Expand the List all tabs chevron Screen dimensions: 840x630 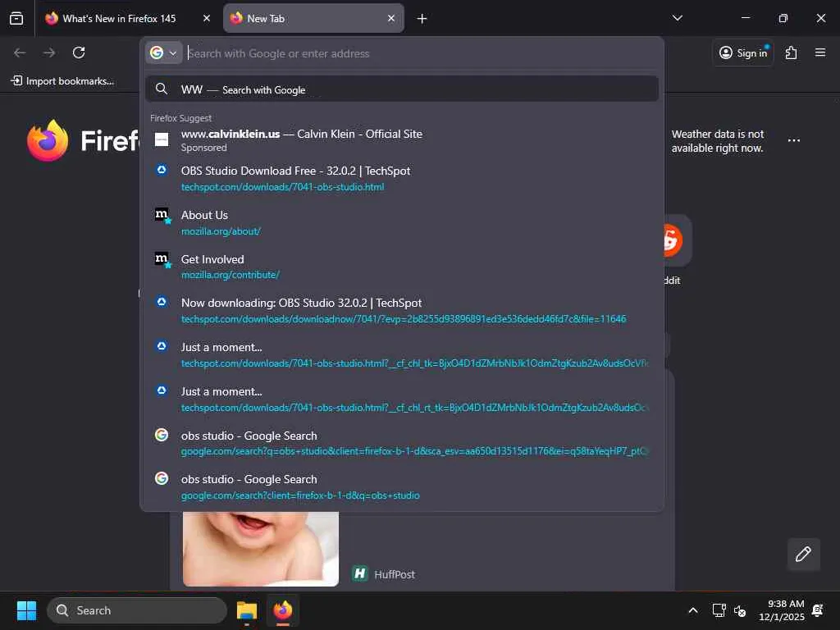(x=678, y=18)
